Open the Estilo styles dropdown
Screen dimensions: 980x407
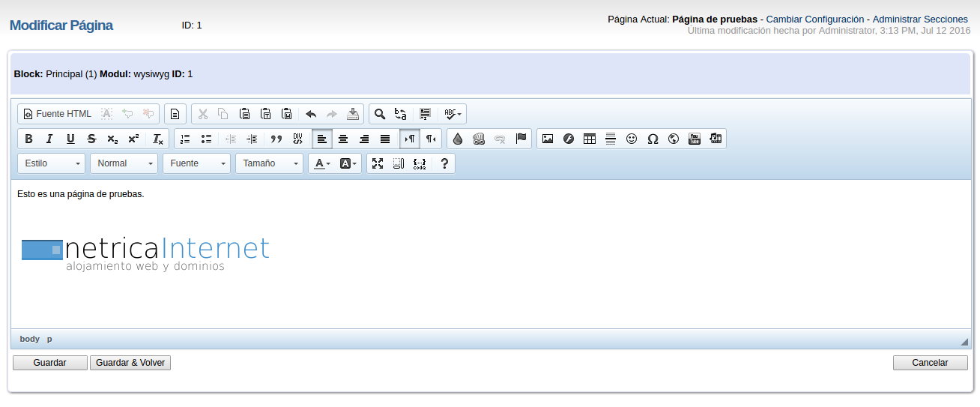(51, 163)
